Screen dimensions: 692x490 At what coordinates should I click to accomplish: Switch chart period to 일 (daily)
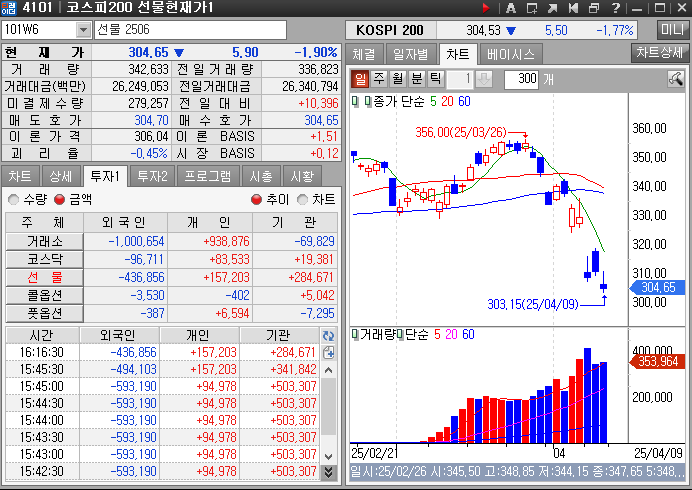click(x=360, y=79)
